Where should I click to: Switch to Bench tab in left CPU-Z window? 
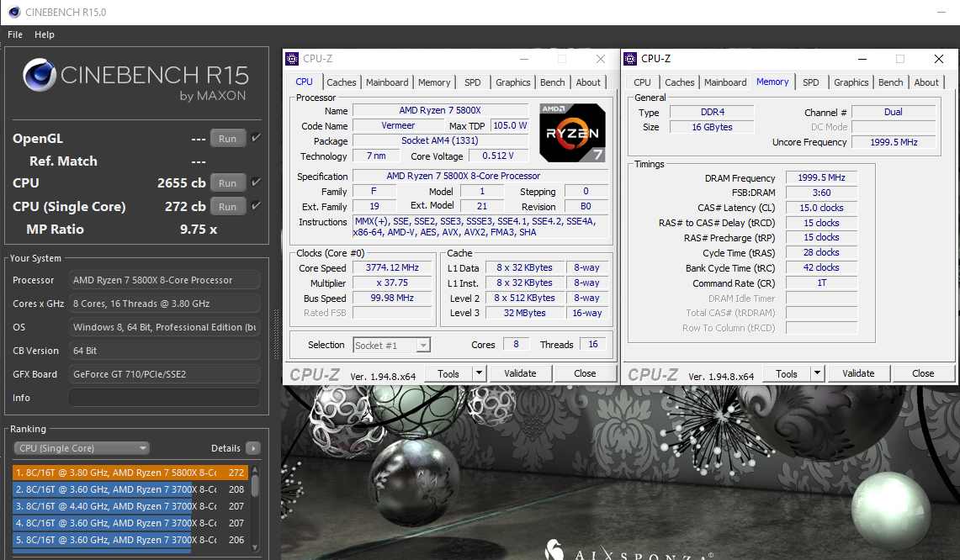click(552, 82)
